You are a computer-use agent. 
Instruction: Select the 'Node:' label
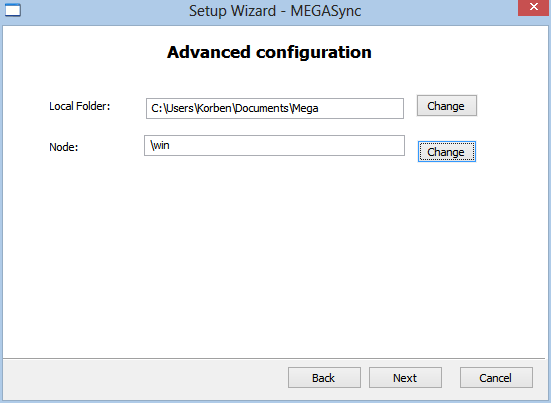coord(64,147)
